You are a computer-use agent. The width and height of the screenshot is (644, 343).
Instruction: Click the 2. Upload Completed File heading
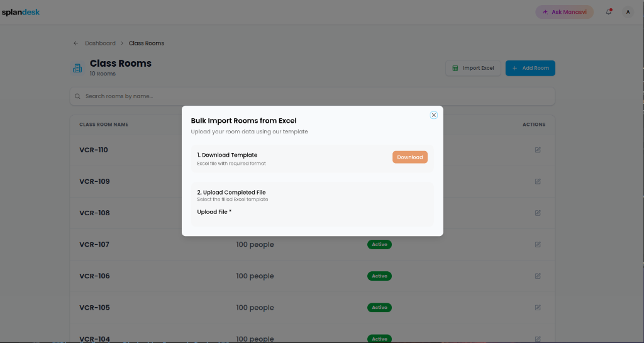pos(231,192)
